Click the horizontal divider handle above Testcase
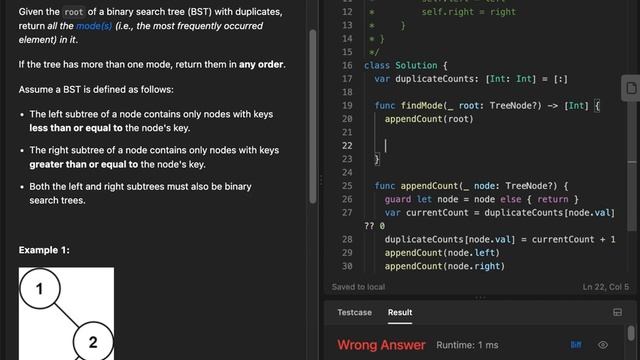This screenshot has width=640, height=360. coord(480,298)
